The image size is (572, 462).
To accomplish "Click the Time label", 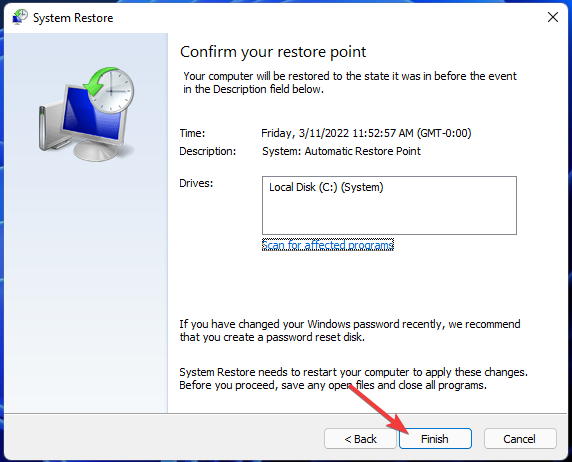I will pos(192,133).
